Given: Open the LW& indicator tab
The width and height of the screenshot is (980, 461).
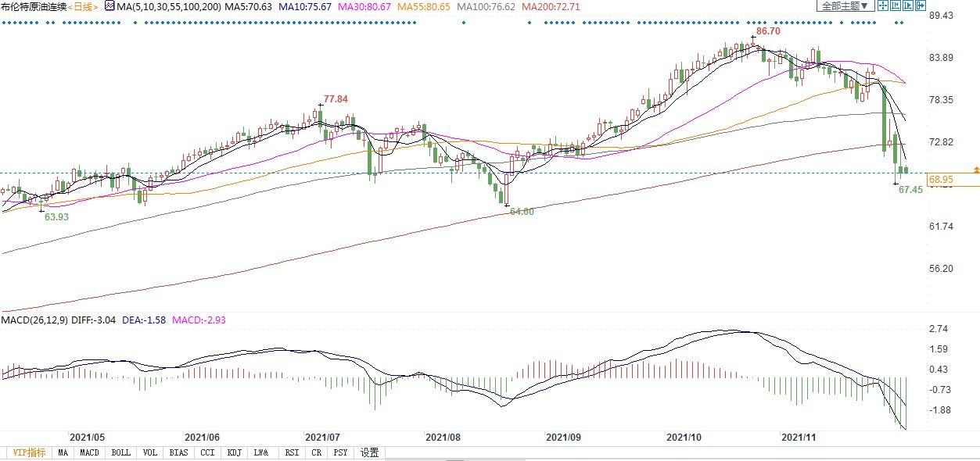Looking at the screenshot, I should [x=261, y=452].
